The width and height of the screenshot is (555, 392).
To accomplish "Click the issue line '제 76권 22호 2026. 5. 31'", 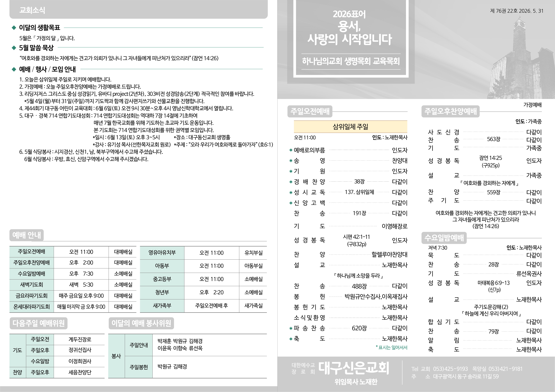I will pos(516,11).
